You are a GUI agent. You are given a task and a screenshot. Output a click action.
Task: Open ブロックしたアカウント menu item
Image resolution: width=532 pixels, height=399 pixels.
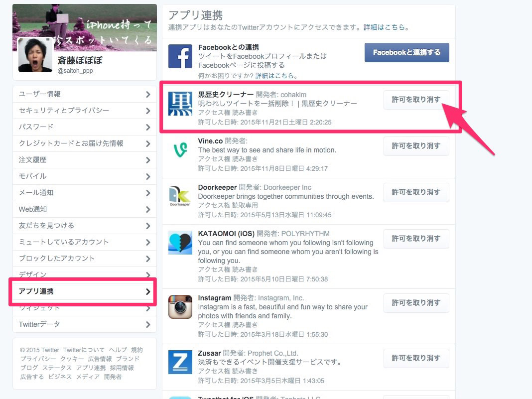pyautogui.click(x=85, y=259)
